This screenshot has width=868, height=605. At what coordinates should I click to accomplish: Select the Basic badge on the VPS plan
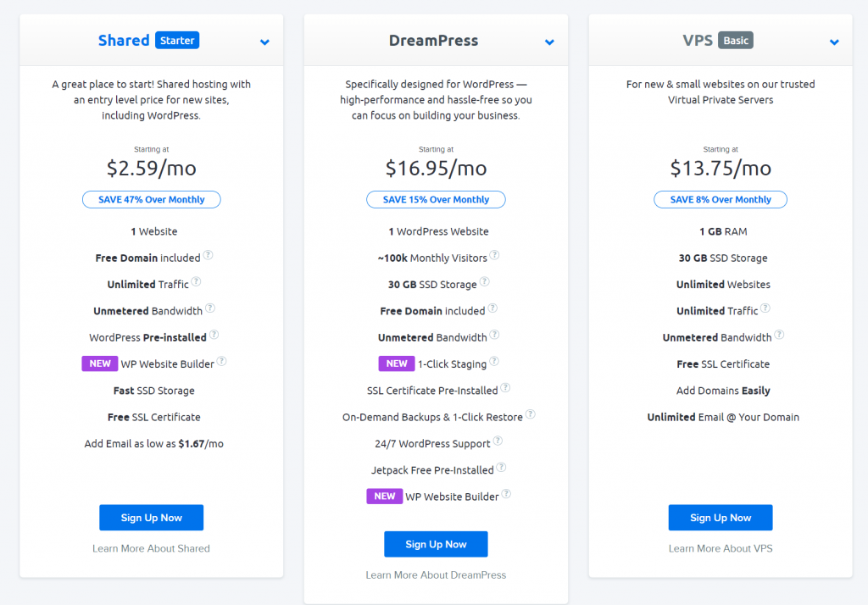[735, 39]
